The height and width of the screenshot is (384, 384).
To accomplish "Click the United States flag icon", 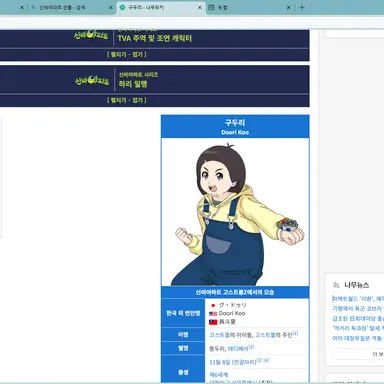I will tap(213, 314).
